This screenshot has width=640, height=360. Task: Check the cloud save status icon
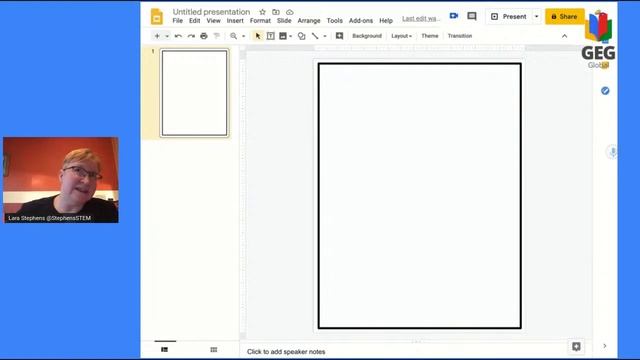tap(289, 12)
